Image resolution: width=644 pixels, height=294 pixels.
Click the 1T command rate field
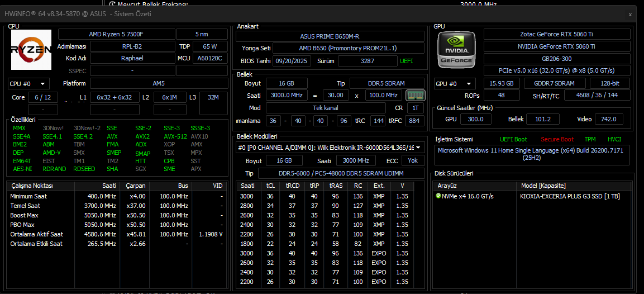pos(416,108)
